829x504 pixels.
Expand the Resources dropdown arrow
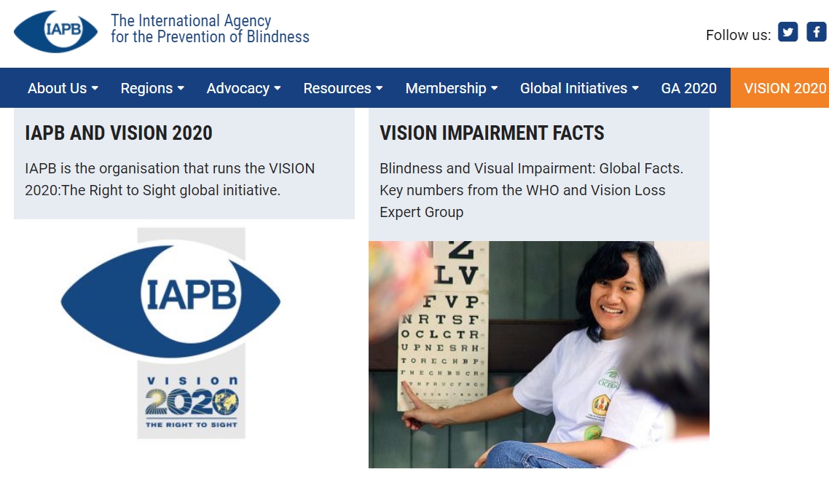(379, 88)
